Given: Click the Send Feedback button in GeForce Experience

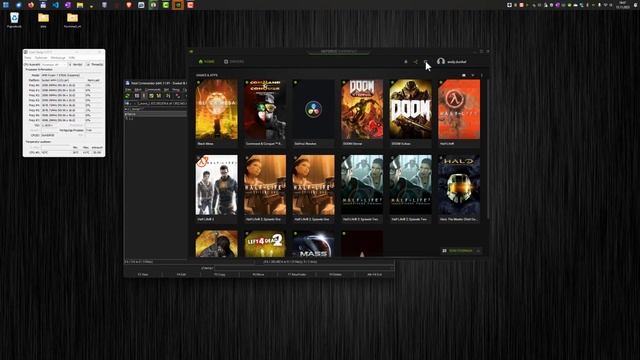Looking at the screenshot, I should tap(461, 251).
